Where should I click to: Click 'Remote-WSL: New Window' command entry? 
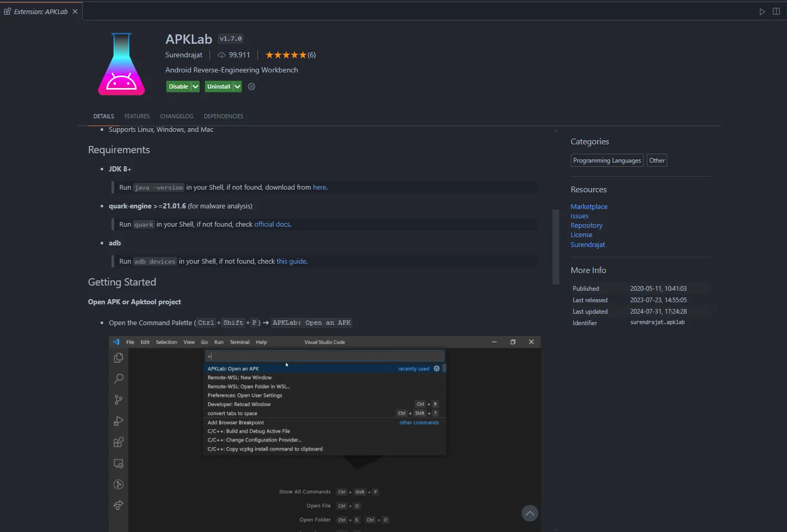click(x=240, y=378)
